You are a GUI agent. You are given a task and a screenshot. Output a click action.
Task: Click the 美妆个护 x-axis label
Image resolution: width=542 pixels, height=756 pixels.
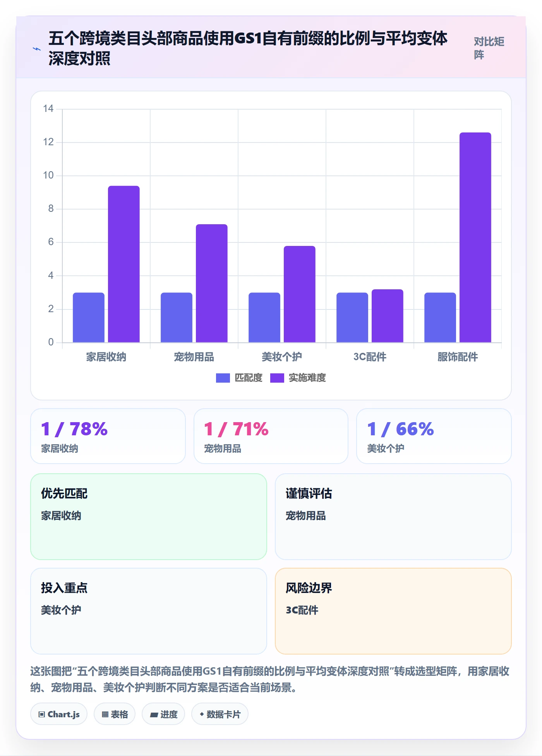pos(282,357)
